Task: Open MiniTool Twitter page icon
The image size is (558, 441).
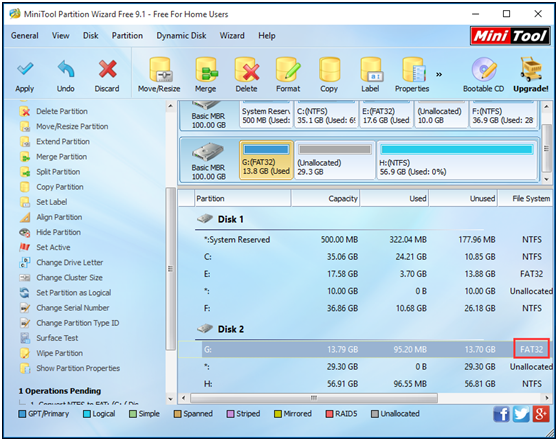Action: click(521, 414)
